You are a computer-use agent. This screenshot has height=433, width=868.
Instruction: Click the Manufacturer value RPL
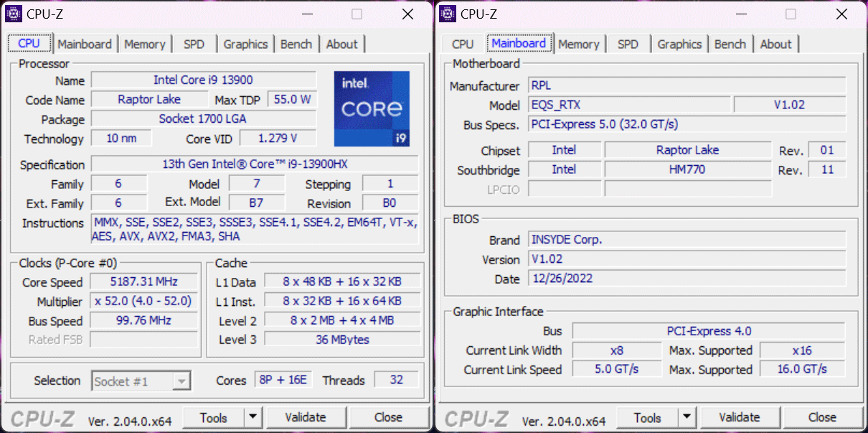687,85
